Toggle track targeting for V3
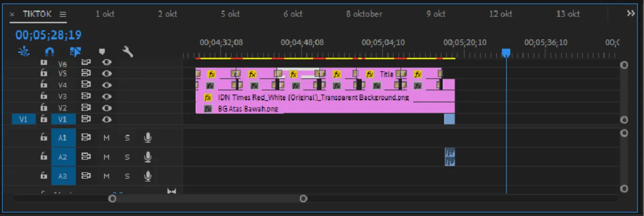 pos(62,96)
